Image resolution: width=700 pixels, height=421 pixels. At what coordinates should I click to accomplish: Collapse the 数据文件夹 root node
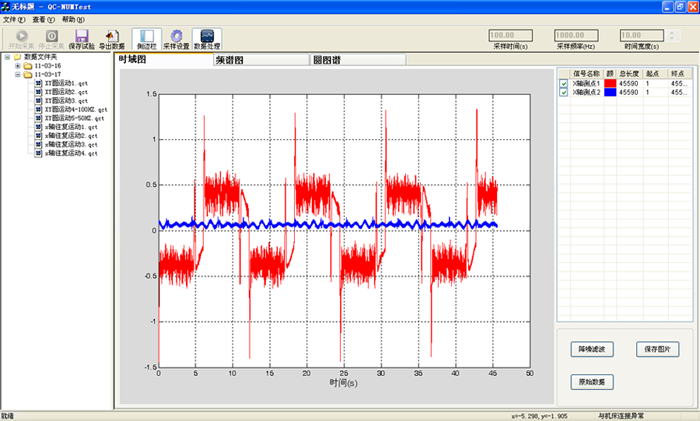7,56
